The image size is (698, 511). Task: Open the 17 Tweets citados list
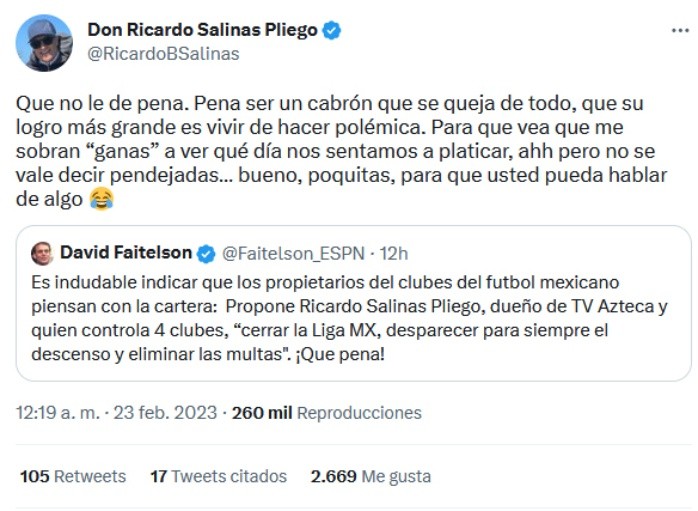[x=218, y=477]
